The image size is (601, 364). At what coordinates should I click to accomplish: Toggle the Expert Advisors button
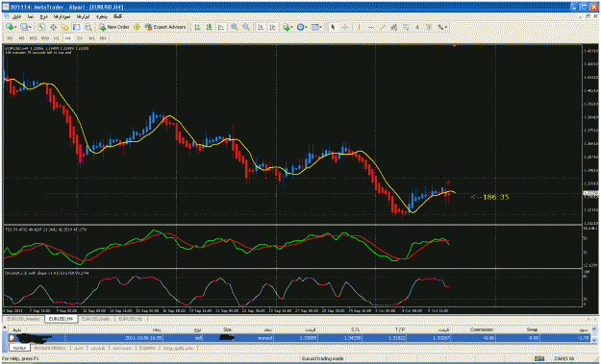click(x=165, y=27)
